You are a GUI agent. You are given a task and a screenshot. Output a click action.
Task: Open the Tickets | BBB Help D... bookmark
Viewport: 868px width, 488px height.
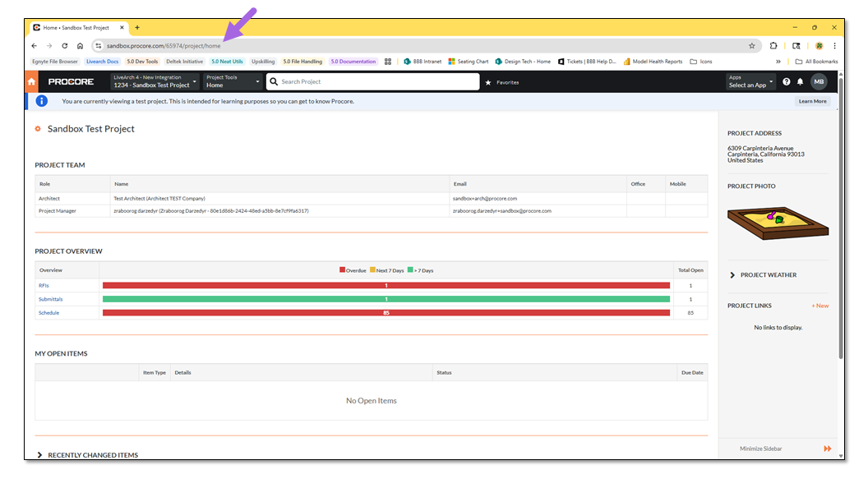[588, 62]
